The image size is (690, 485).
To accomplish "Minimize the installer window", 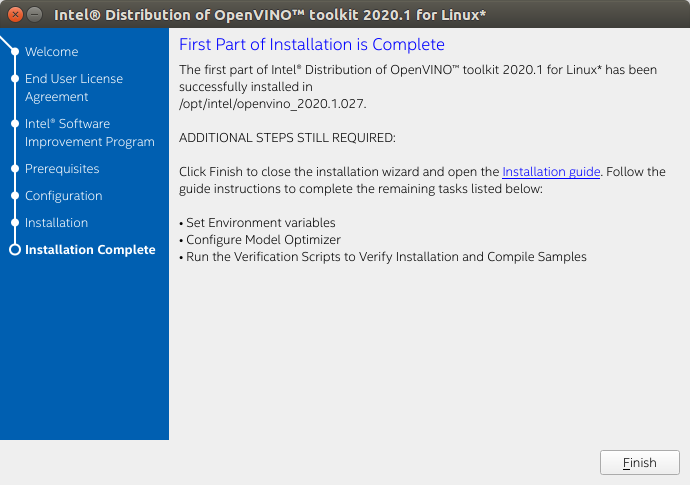I will pyautogui.click(x=34, y=15).
